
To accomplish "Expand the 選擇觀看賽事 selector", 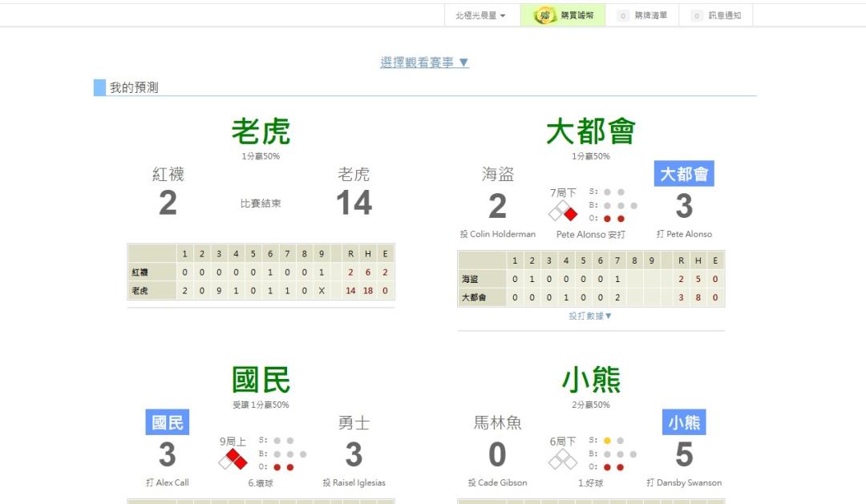I will 425,62.
